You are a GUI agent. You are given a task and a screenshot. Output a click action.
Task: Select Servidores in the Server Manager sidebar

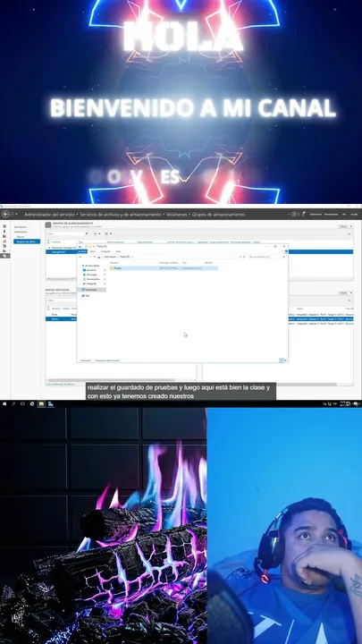pos(20,226)
